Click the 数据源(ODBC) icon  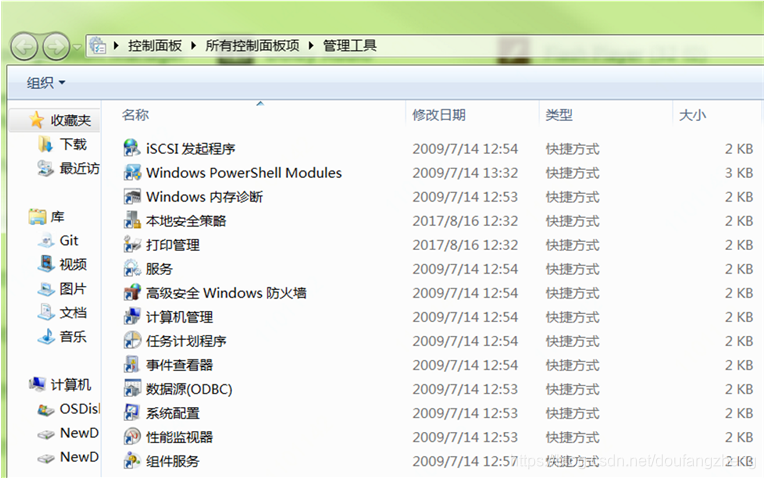132,389
